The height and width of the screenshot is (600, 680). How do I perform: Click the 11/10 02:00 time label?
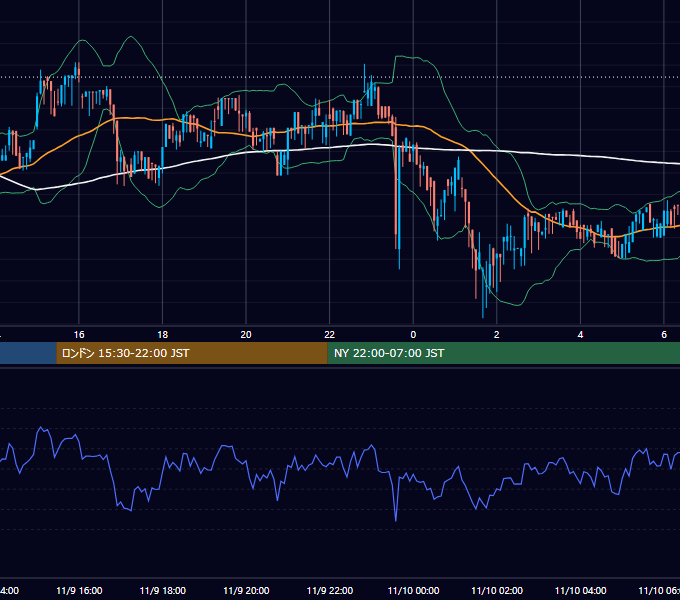[x=497, y=590]
